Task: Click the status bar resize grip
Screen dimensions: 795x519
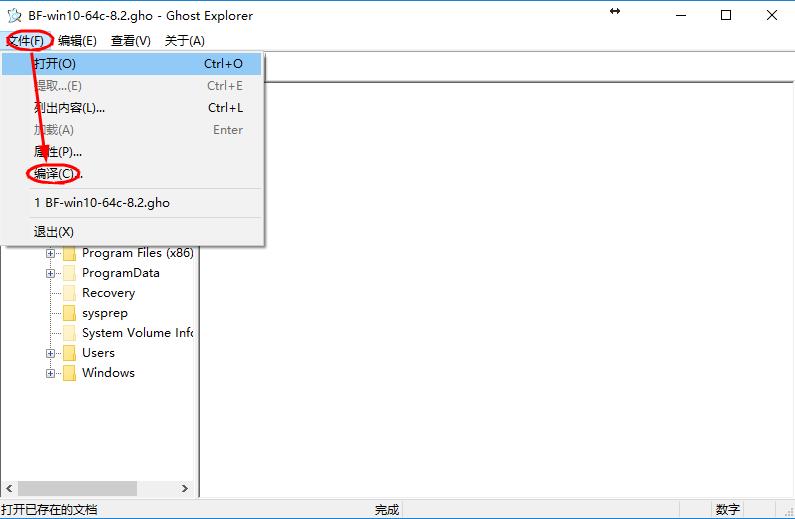Action: pyautogui.click(x=788, y=511)
